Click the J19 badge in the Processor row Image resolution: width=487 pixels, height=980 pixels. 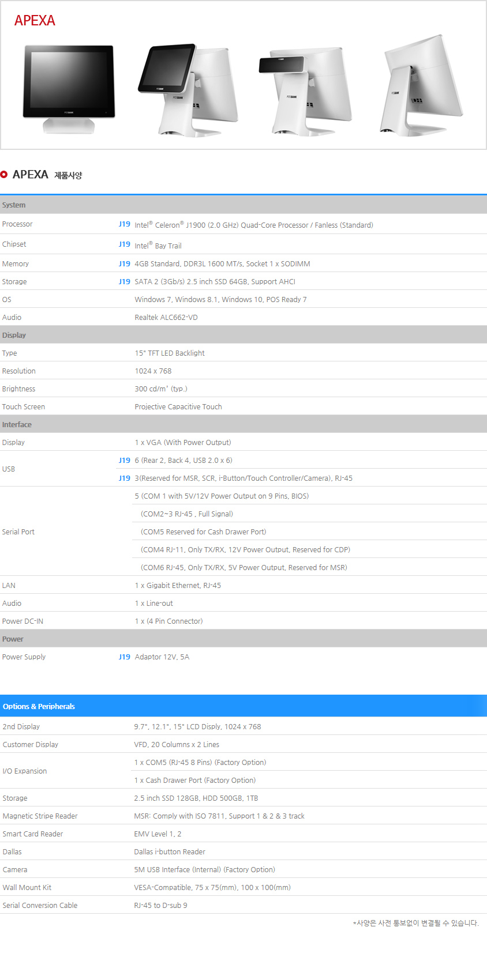pyautogui.click(x=125, y=224)
